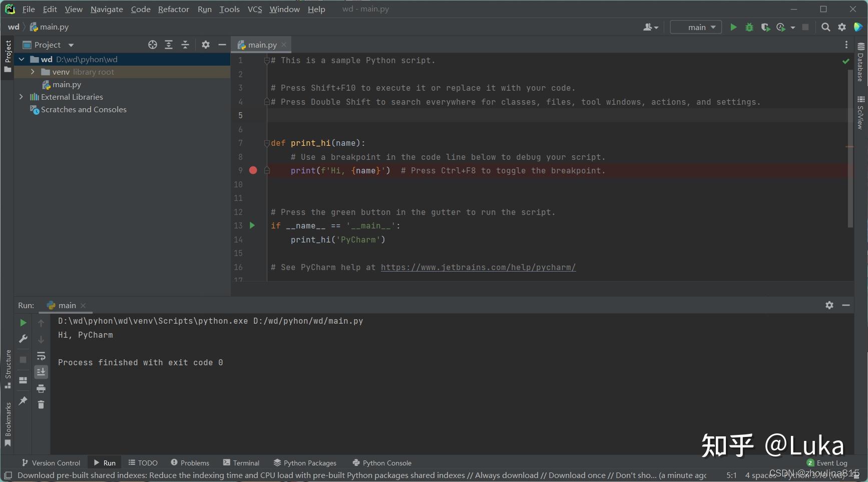The height and width of the screenshot is (482, 868).
Task: Toggle tool window quick access icon
Action: (8, 475)
